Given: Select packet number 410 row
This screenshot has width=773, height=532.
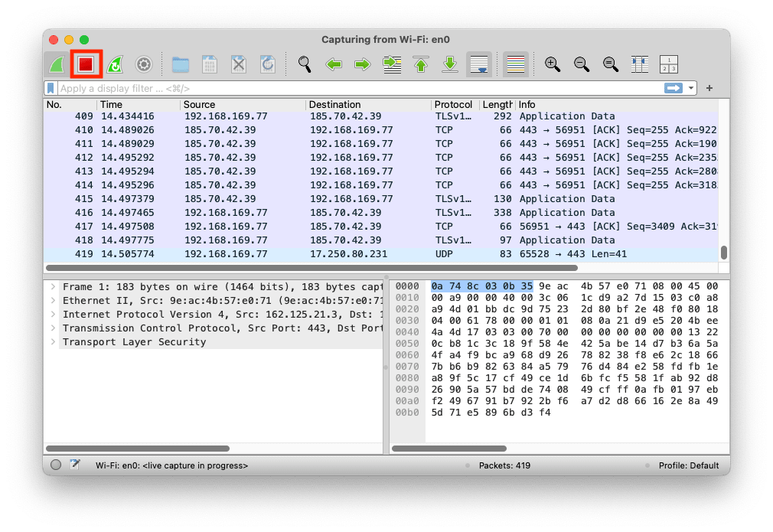Looking at the screenshot, I should (380, 130).
